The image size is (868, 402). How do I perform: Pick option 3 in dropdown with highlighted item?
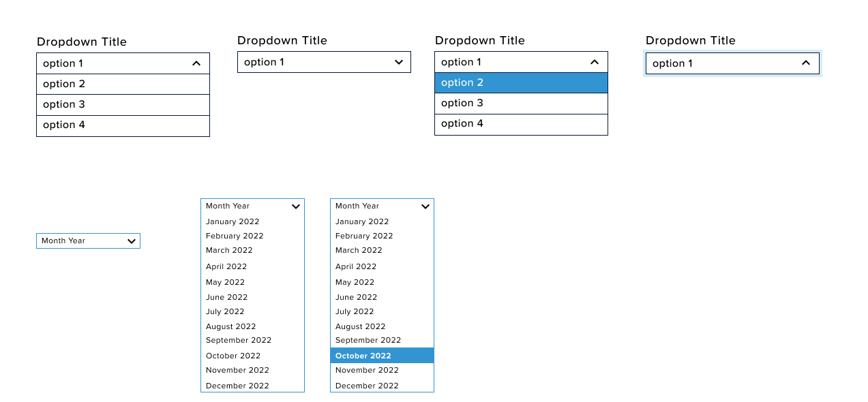pos(521,104)
